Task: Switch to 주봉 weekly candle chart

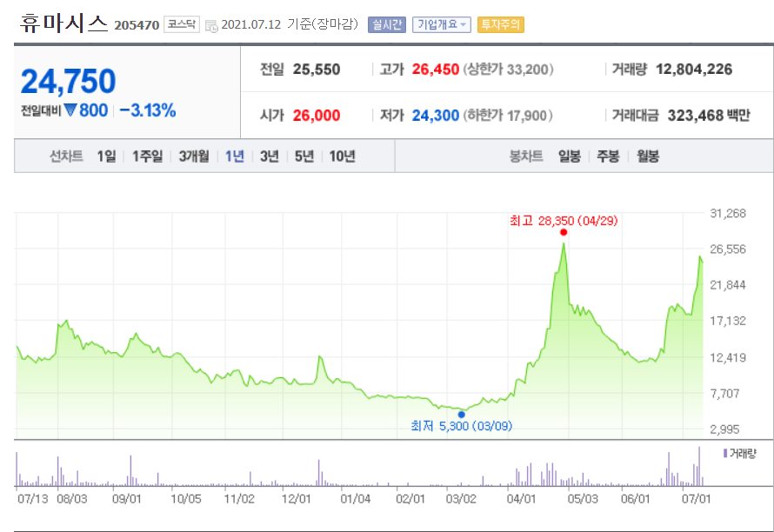Action: click(x=608, y=156)
